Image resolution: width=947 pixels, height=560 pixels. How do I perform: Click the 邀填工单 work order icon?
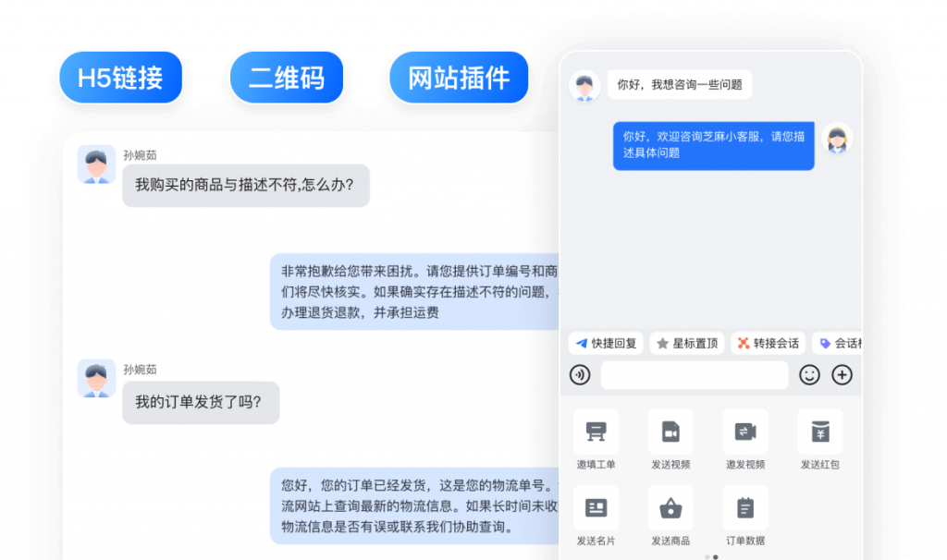[596, 432]
